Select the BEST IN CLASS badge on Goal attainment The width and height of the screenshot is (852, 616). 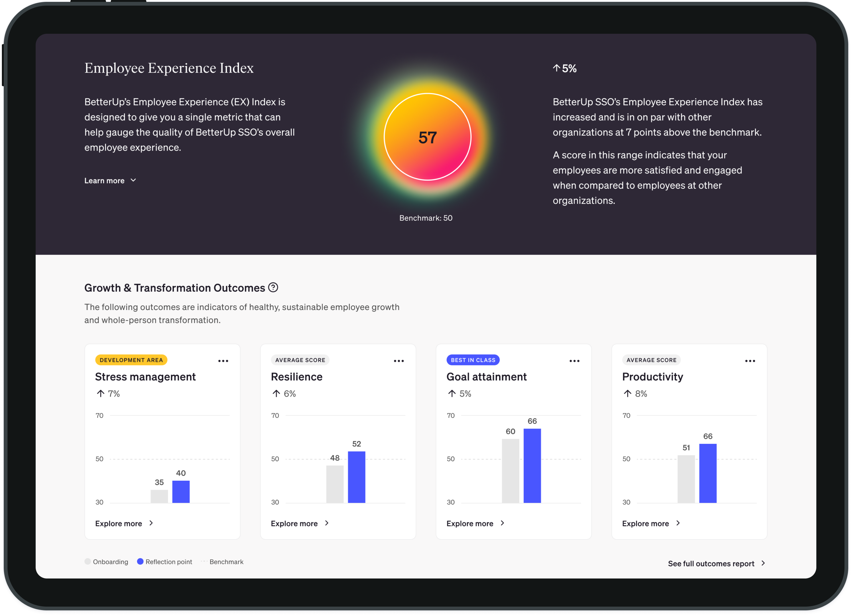pos(473,360)
